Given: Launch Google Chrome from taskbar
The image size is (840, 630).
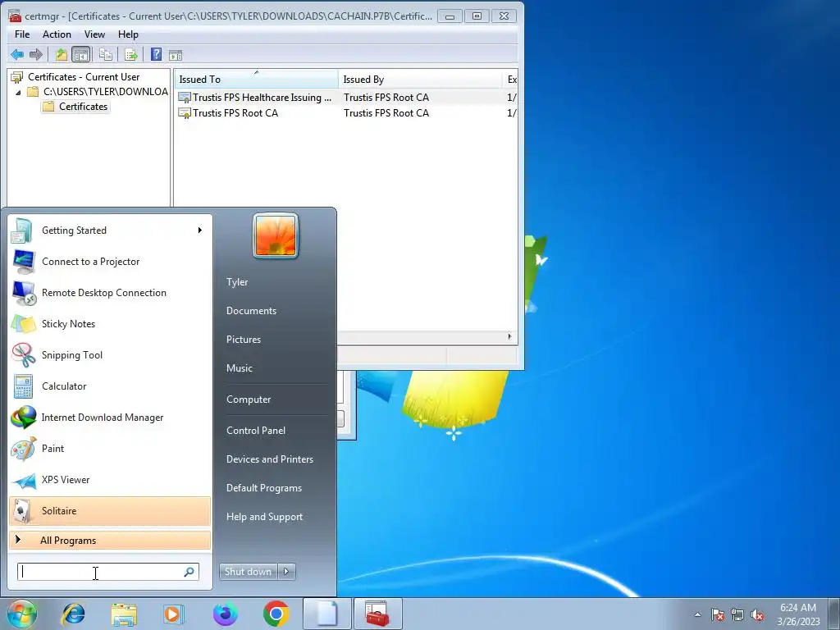Looking at the screenshot, I should pos(276,614).
